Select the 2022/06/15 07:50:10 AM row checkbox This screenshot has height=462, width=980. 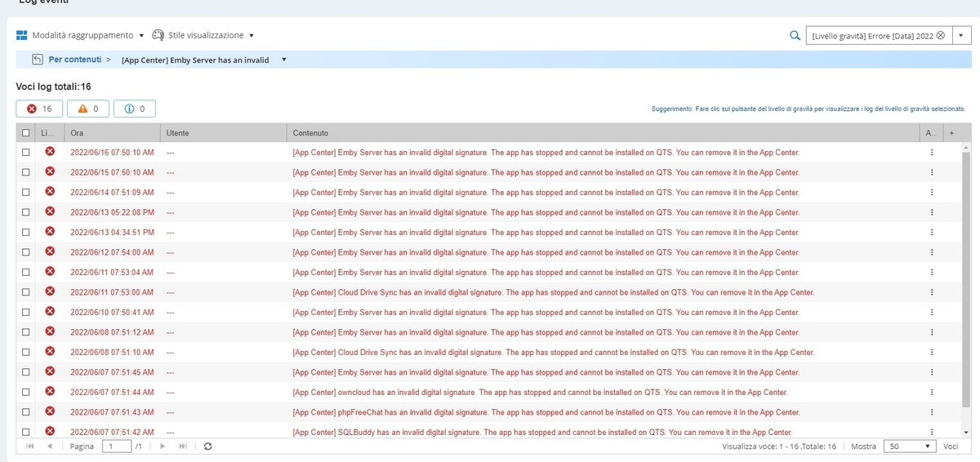point(26,172)
